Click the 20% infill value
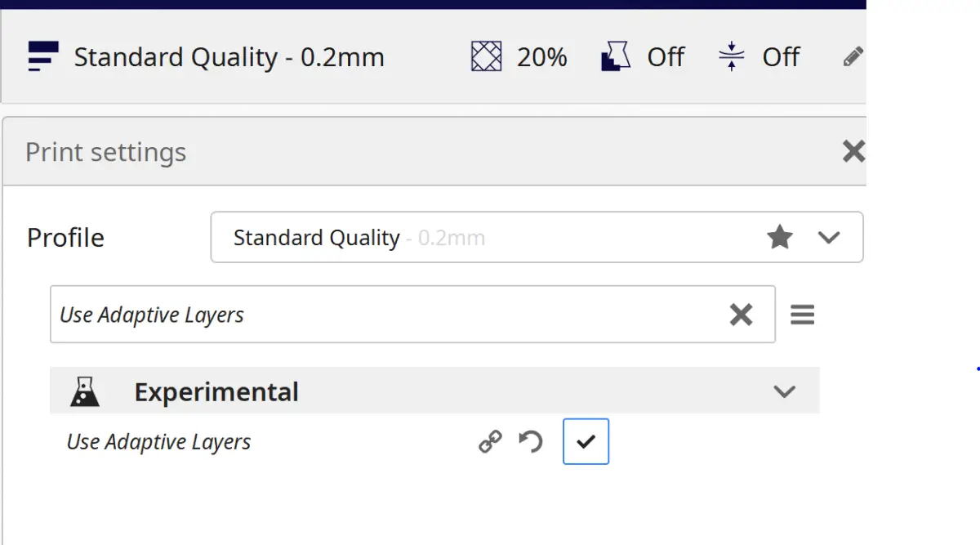Viewport: 980px width, 545px height. [541, 57]
